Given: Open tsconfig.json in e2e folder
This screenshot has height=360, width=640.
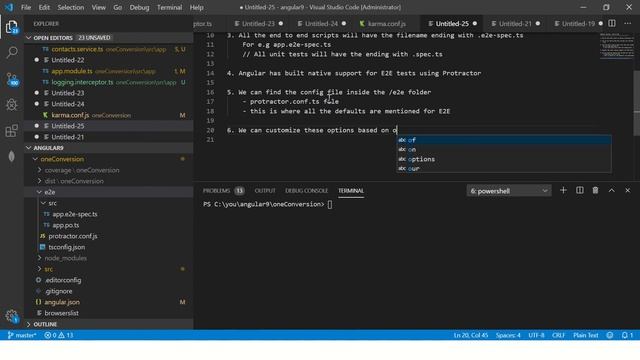Looking at the screenshot, I should point(67,247).
